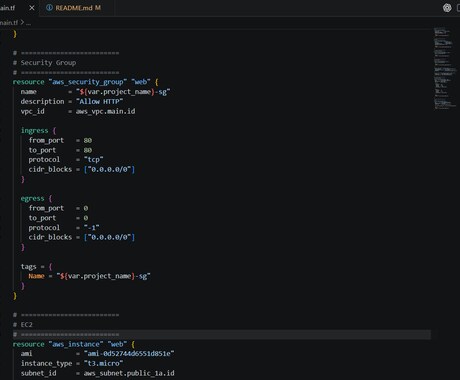Click the egress from_port = 0 line

tap(58, 208)
